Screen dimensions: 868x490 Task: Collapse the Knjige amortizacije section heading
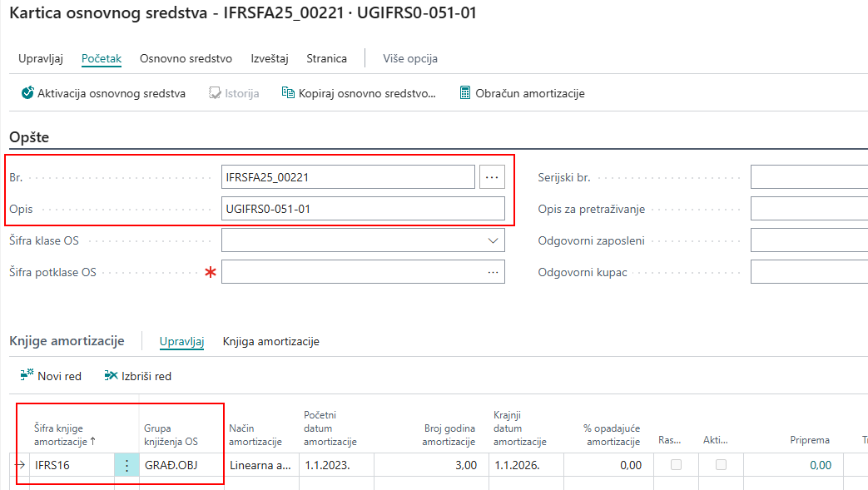click(67, 341)
